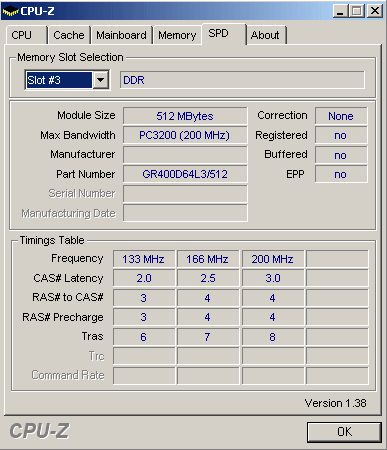Close the CPU-Z window
Image resolution: width=387 pixels, height=450 pixels.
(x=375, y=11)
